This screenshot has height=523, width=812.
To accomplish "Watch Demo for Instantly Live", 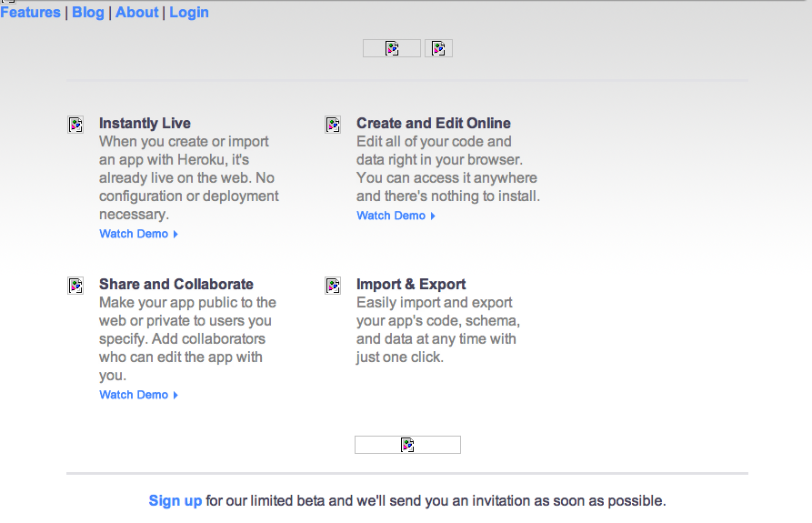I will click(x=134, y=234).
